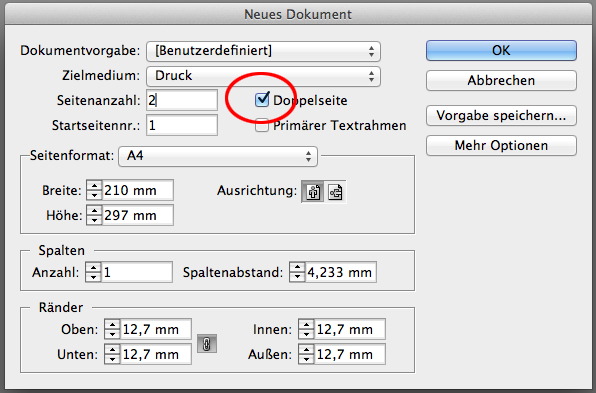Click the Startseitennr. input field
This screenshot has height=393, width=596.
182,125
